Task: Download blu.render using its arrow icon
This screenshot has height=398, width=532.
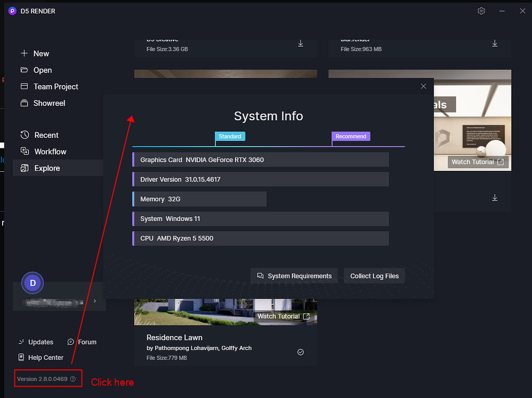Action: 494,44
